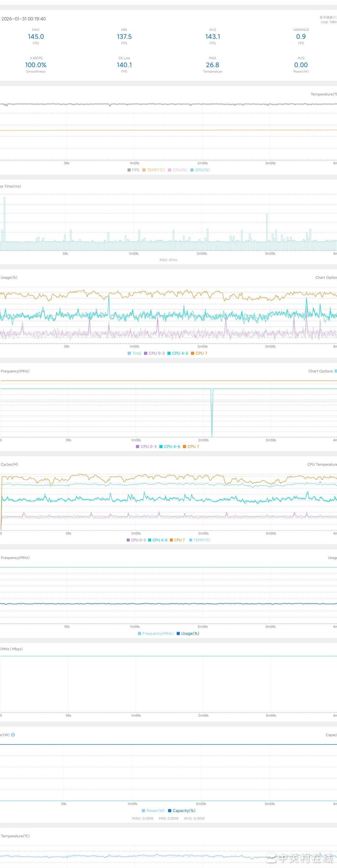
Task: Click the orange CPU 7 square in Cycles legend
Action: [171, 540]
